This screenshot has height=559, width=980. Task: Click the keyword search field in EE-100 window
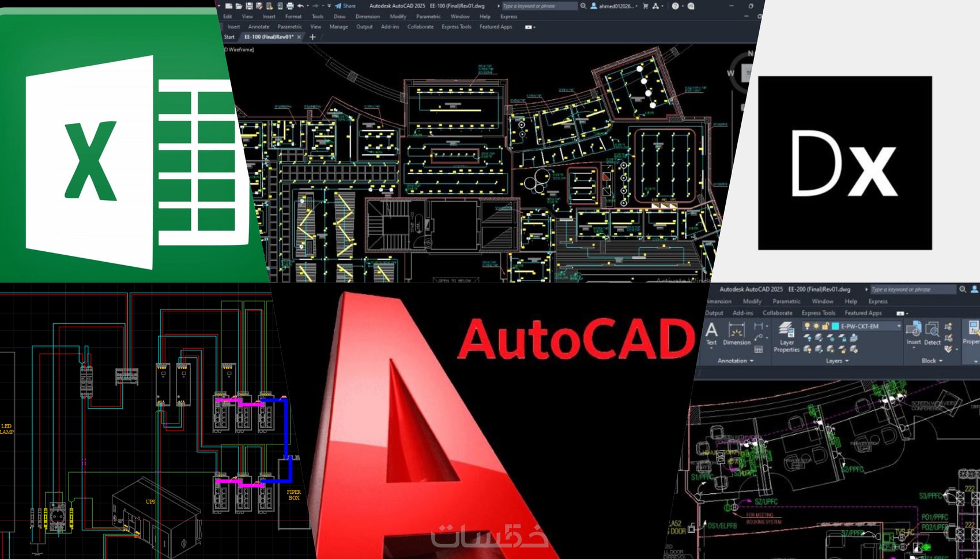[539, 6]
